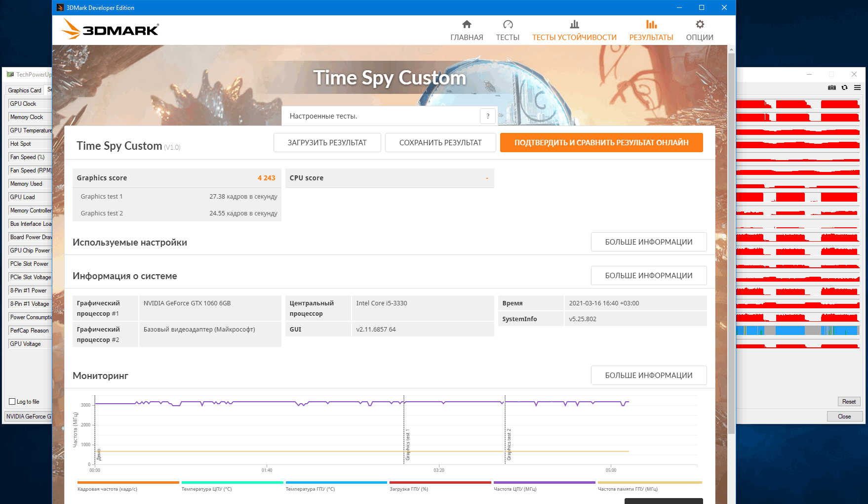
Task: Click the GPU-Z screenshot camera icon
Action: click(x=832, y=87)
